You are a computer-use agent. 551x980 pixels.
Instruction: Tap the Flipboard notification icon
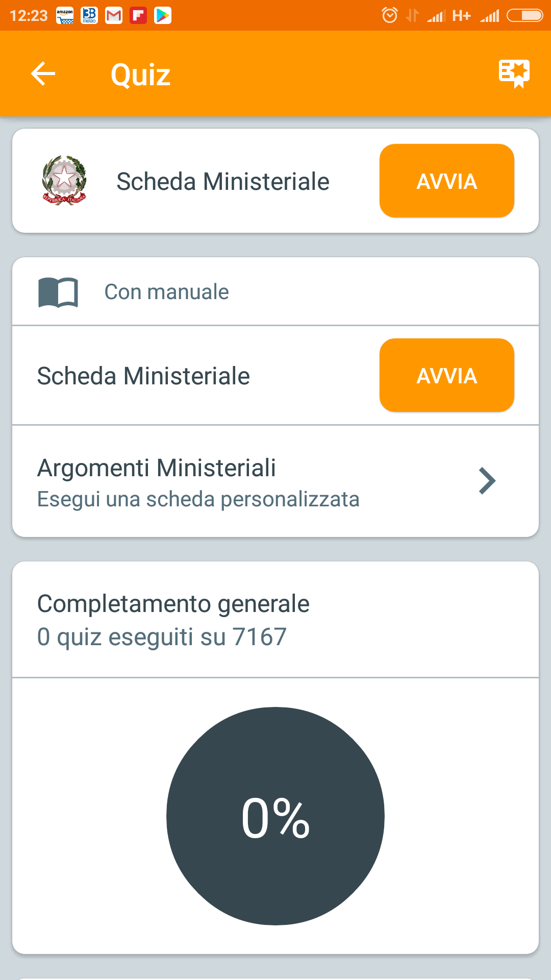tap(138, 16)
